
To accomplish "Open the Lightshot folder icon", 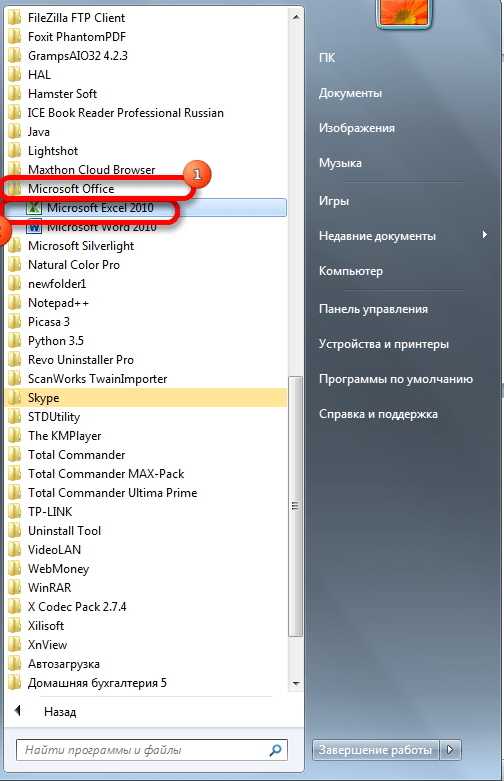I will click(15, 151).
